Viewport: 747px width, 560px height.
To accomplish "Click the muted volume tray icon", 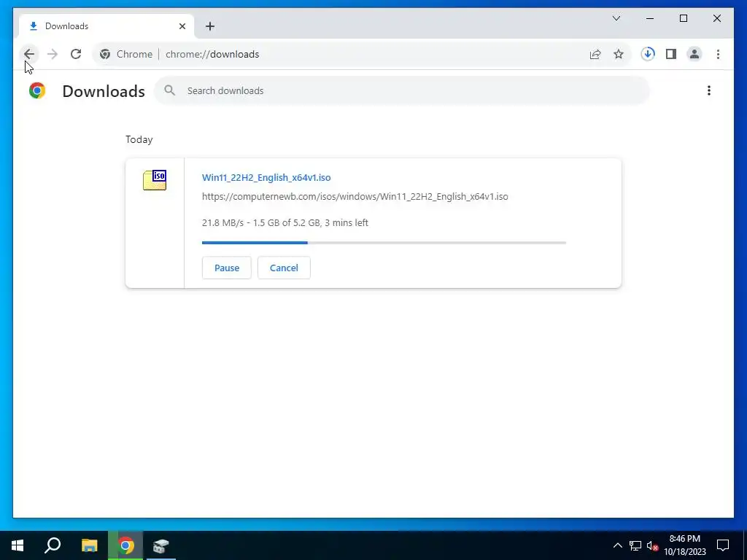I will 652,545.
